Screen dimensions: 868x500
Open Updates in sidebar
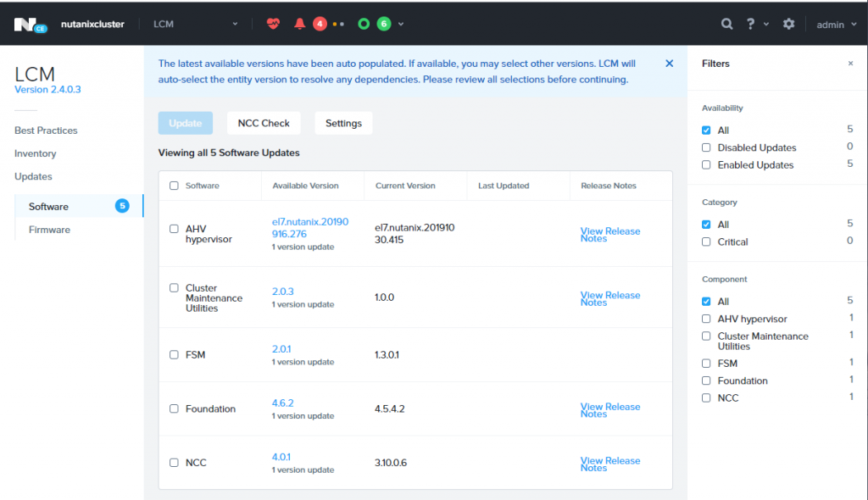pos(33,176)
